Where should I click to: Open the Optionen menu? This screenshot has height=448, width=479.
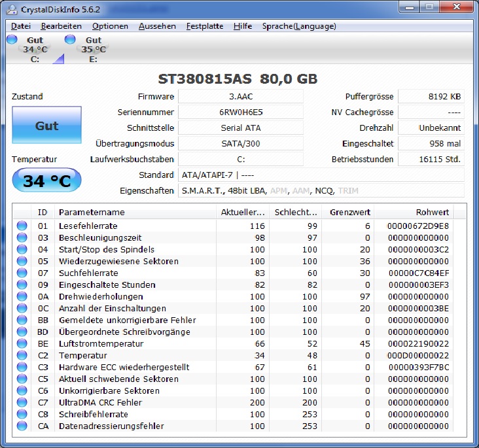coord(110,26)
